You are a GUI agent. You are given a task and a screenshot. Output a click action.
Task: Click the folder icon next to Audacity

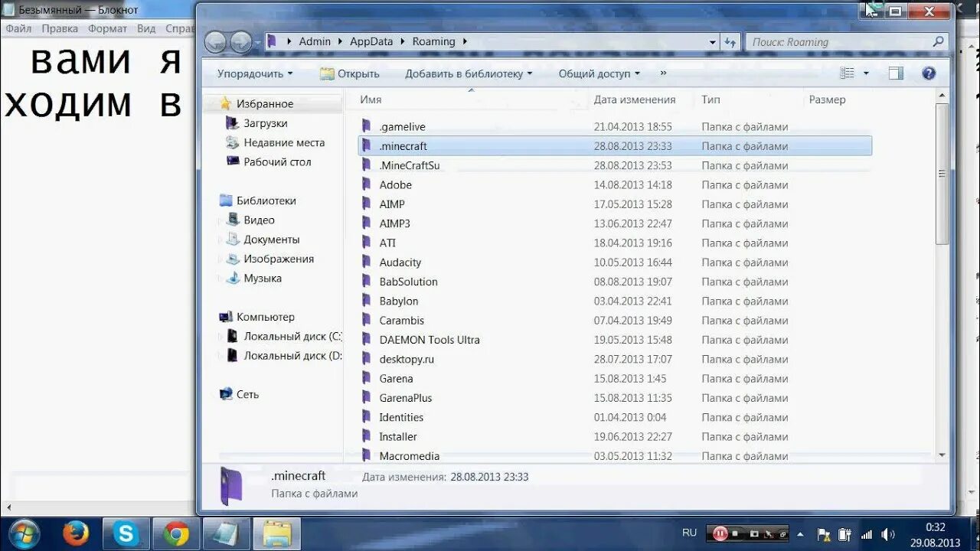pyautogui.click(x=366, y=262)
